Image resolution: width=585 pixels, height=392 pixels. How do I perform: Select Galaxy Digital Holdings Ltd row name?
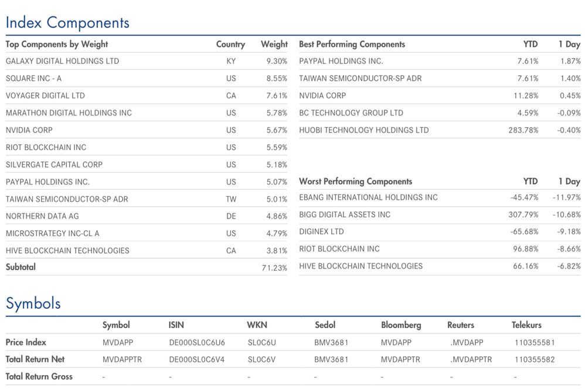(x=62, y=61)
